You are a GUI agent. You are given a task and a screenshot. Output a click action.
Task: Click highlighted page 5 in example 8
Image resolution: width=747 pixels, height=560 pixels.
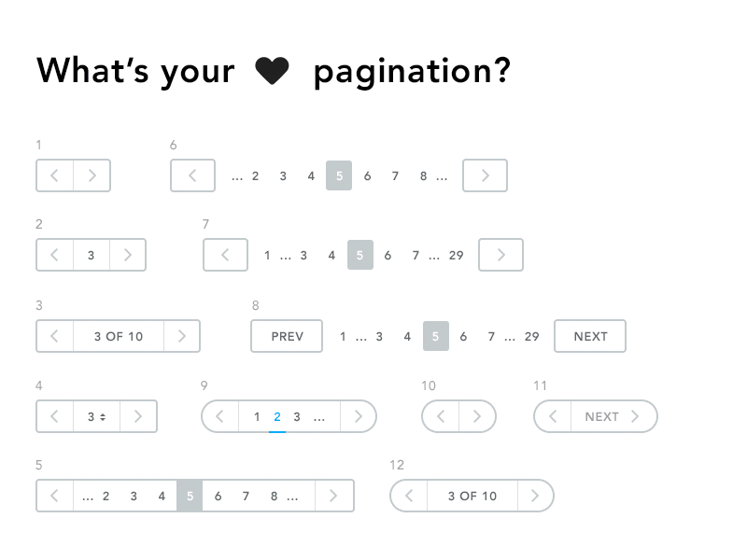(436, 336)
